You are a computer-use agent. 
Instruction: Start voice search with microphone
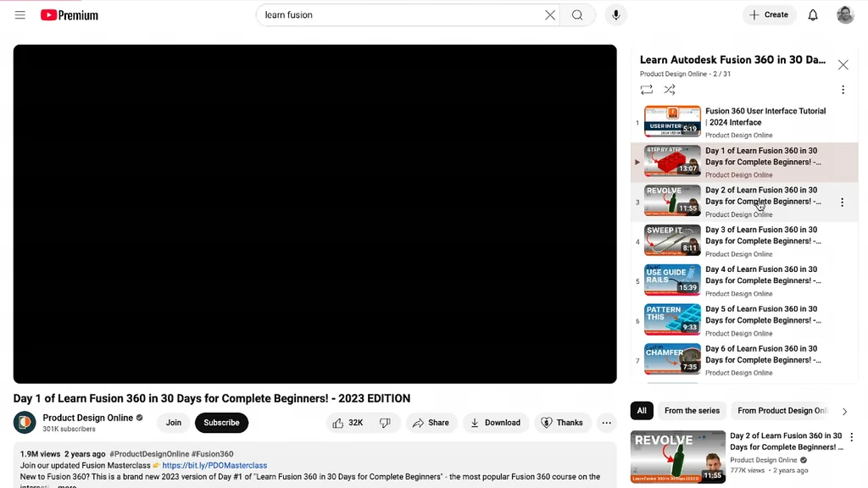coord(616,15)
